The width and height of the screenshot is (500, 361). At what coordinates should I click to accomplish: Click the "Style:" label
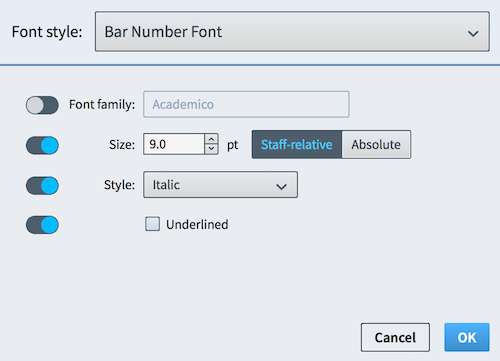pyautogui.click(x=119, y=185)
